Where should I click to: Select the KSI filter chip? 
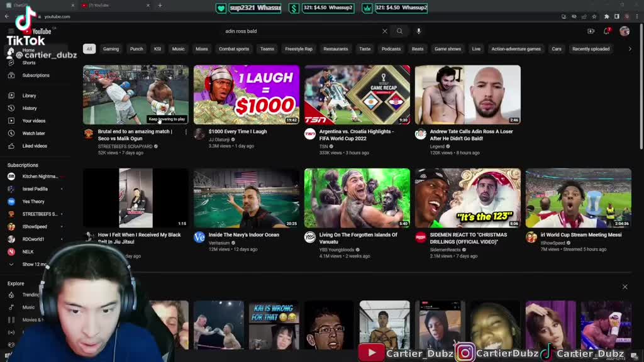(157, 49)
